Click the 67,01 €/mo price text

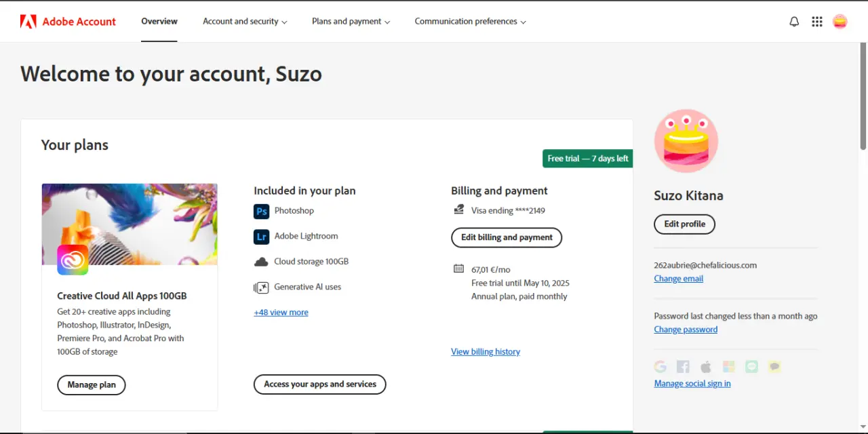click(491, 270)
